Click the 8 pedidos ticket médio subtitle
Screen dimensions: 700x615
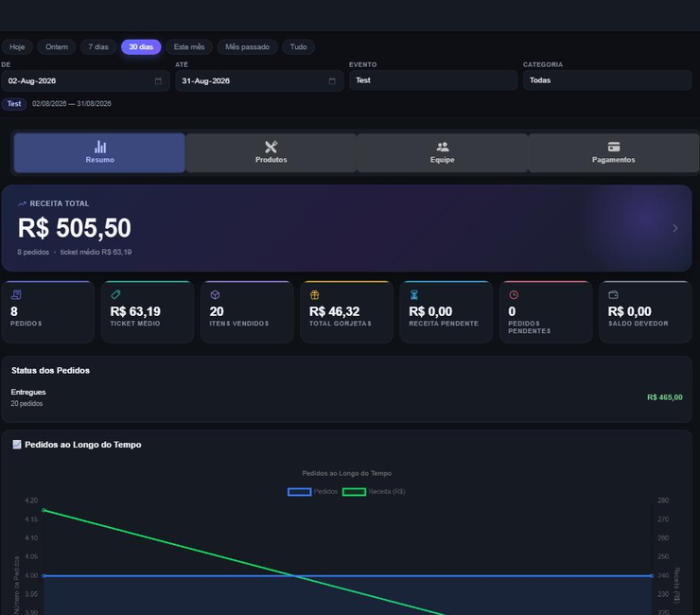75,252
